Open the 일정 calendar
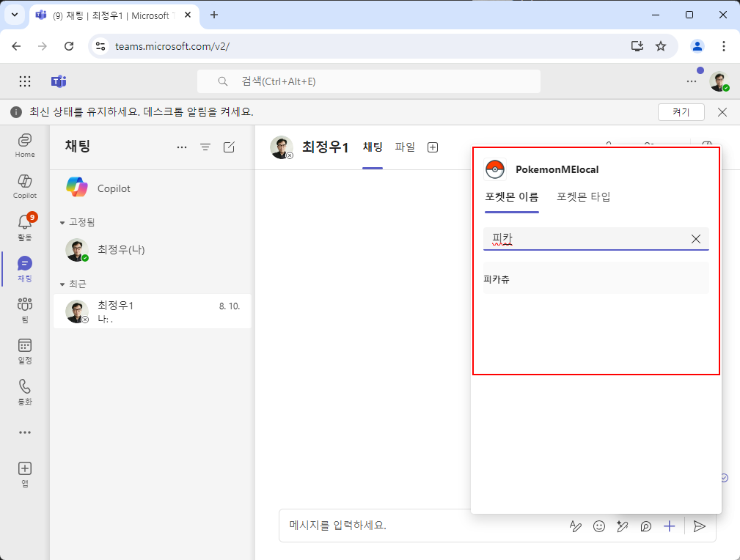This screenshot has width=740, height=560. coord(24,350)
